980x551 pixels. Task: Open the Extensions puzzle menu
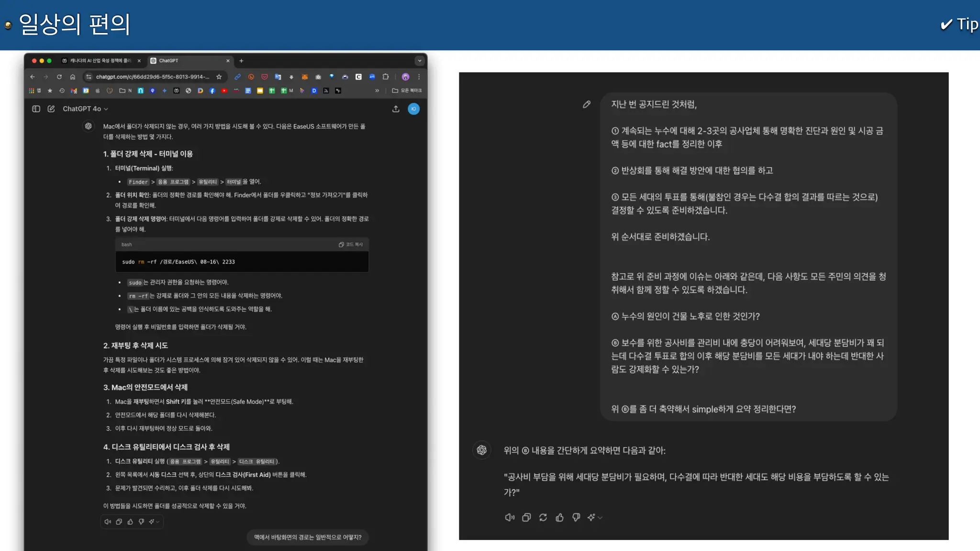pyautogui.click(x=386, y=77)
